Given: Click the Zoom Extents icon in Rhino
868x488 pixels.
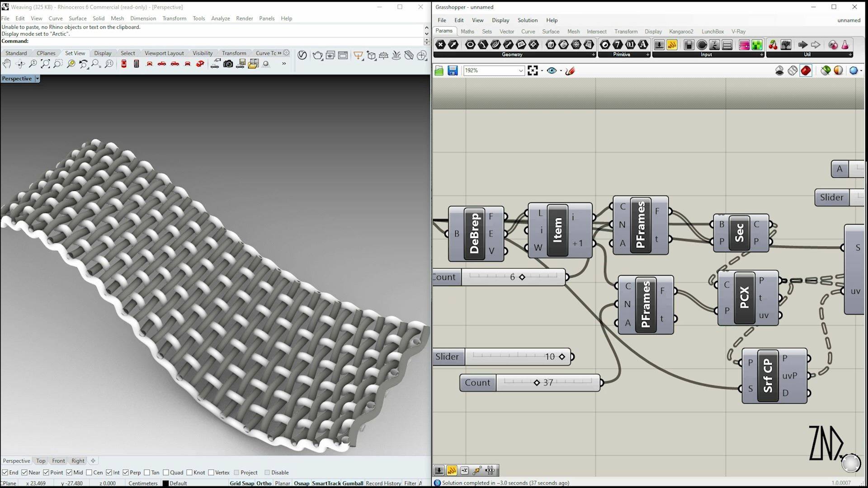Looking at the screenshot, I should [45, 64].
